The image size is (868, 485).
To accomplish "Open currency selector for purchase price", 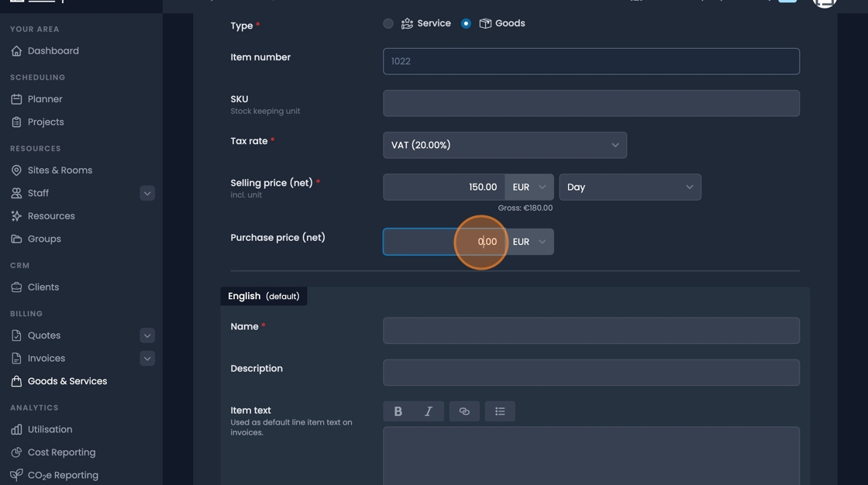I will coord(529,241).
